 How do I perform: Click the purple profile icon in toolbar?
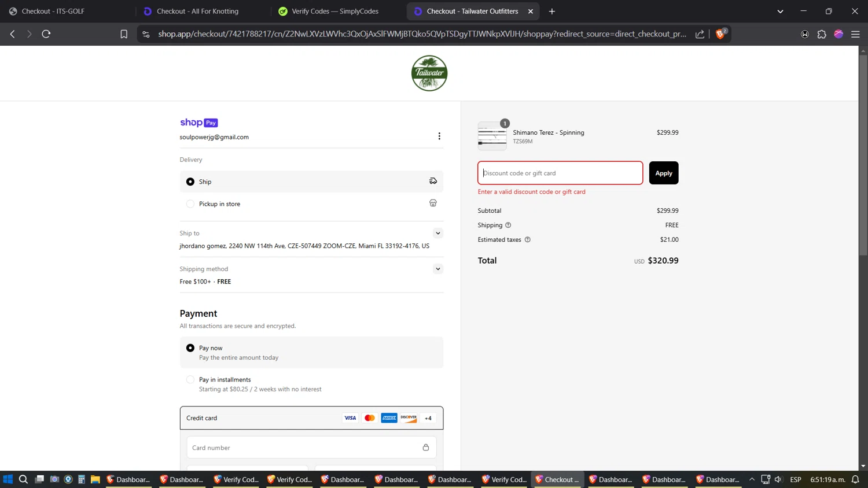tap(838, 34)
